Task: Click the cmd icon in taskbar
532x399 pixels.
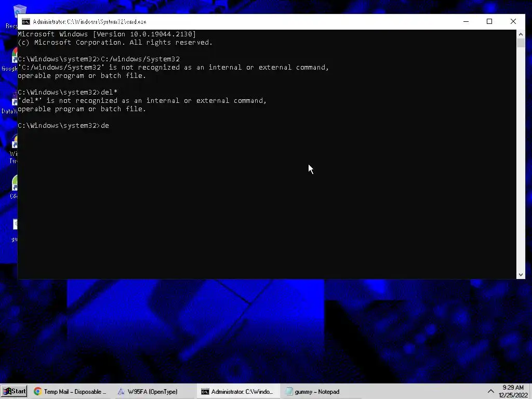Action: (205, 392)
